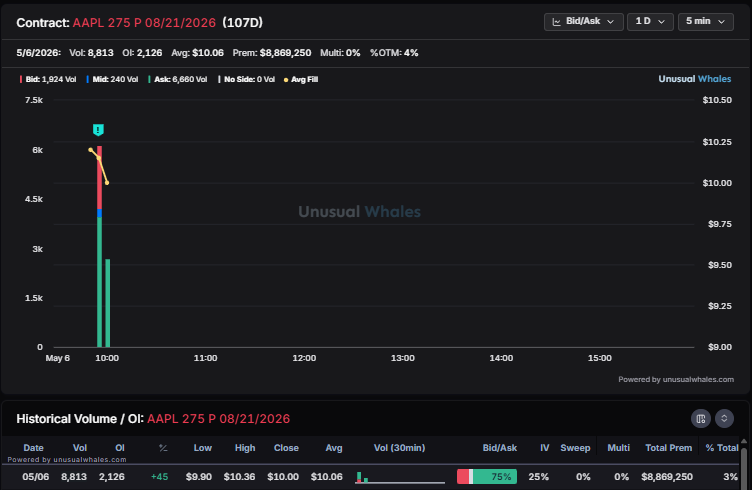Screen dimensions: 752x490
Task: Toggle the Mid 240 Vol legend item
Action: pos(112,80)
